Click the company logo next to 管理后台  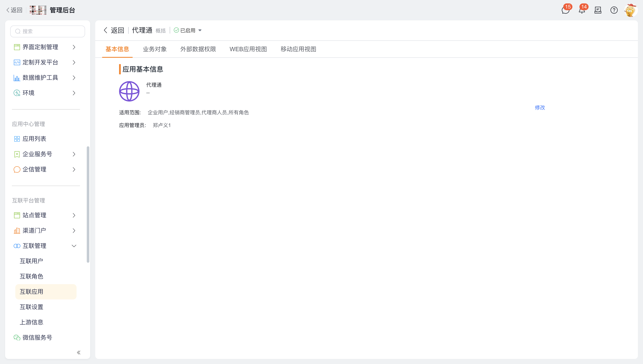tap(38, 10)
